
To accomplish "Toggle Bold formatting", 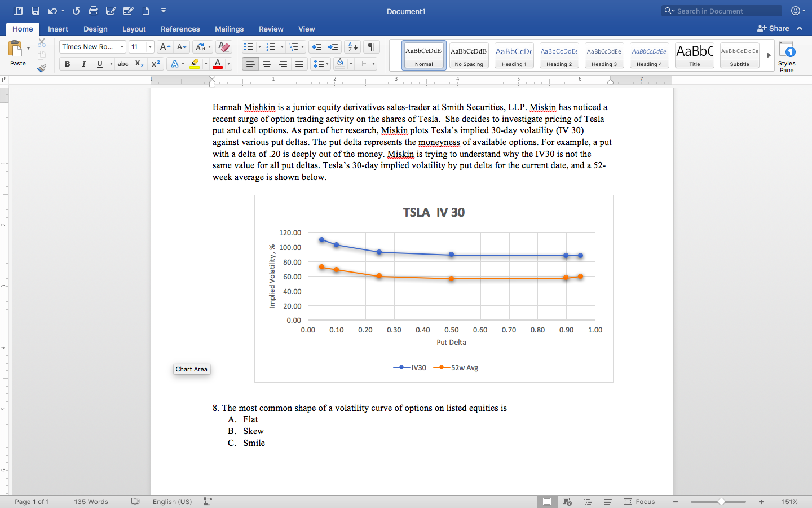I will pos(68,64).
